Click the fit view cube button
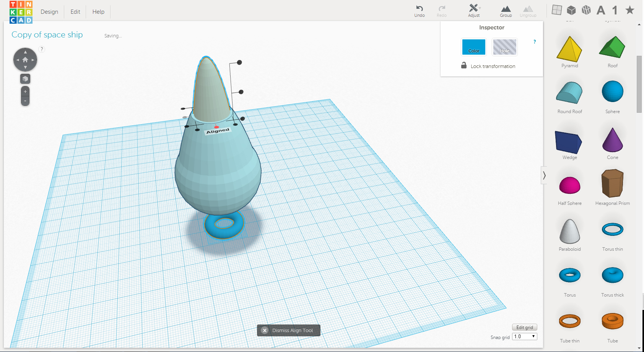644x352 pixels. 25,79
